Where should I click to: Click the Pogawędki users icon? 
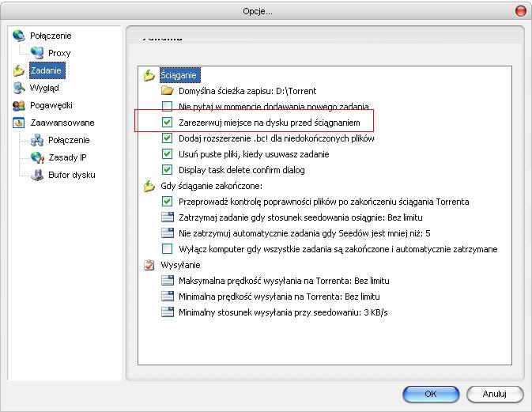point(19,105)
